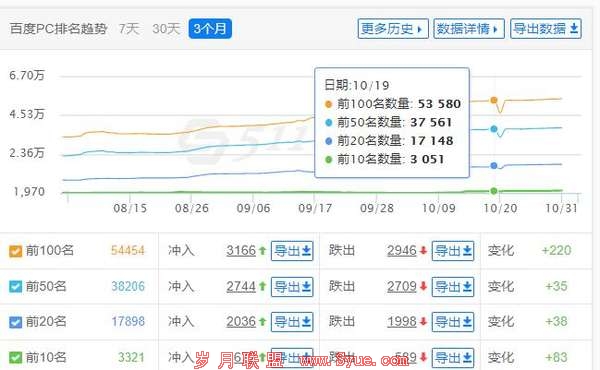Open the 2946 跌出 count link
The image size is (600, 370).
(x=402, y=251)
